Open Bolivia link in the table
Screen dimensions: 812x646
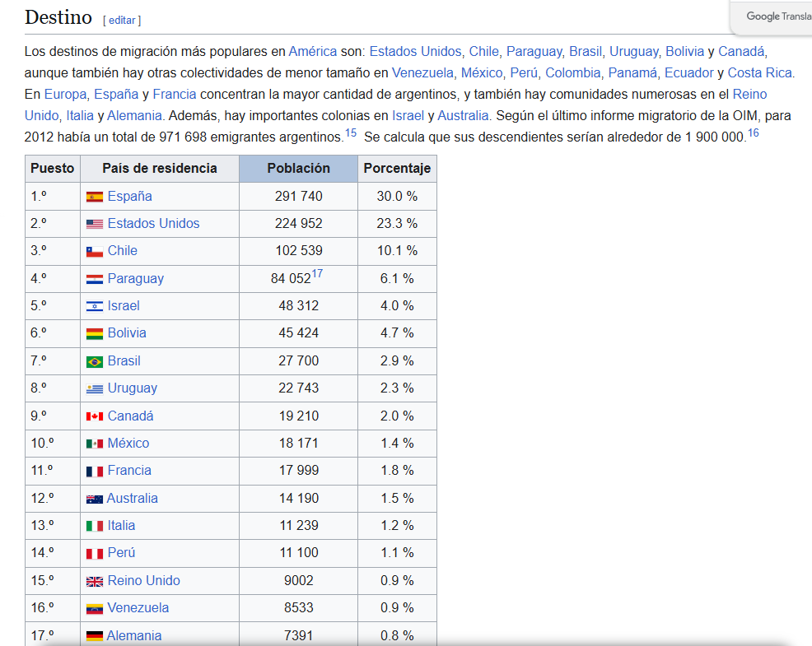pyautogui.click(x=127, y=332)
